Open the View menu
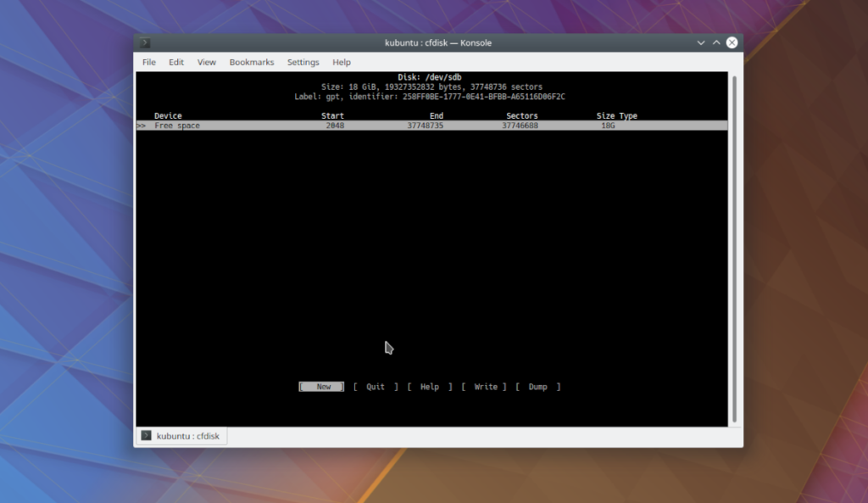Screen dimensions: 868x503 point(207,62)
